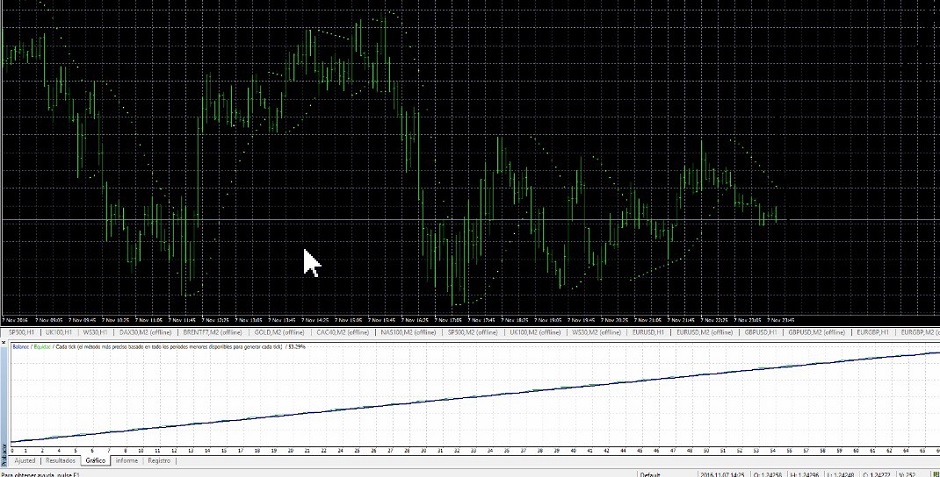
Task: Switch to the SP500,H1 chart tab
Action: click(21, 331)
